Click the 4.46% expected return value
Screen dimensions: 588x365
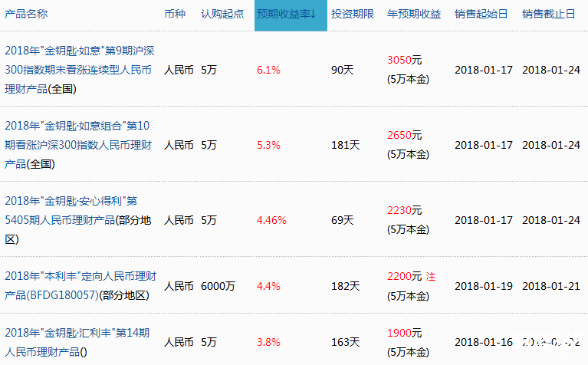(271, 220)
